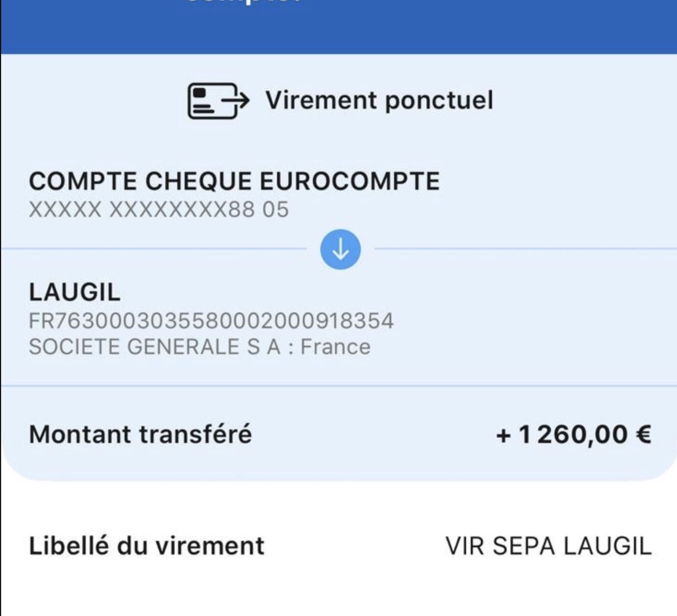Screen dimensions: 677x616
Task: Tap the euro symbol after the amount
Action: click(x=643, y=434)
